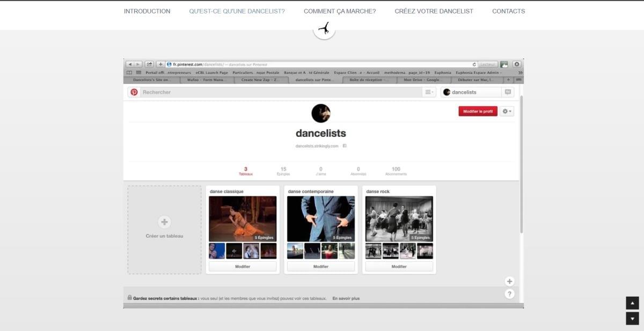This screenshot has height=331, width=644.
Task: Open the danse rock board thumbnail
Action: click(399, 217)
